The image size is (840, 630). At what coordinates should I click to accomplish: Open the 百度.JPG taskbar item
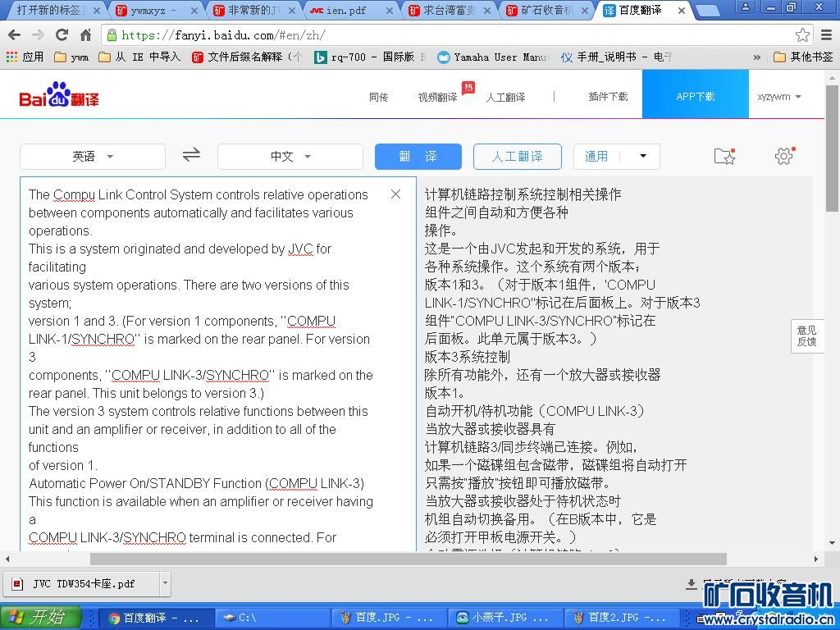pos(387,619)
